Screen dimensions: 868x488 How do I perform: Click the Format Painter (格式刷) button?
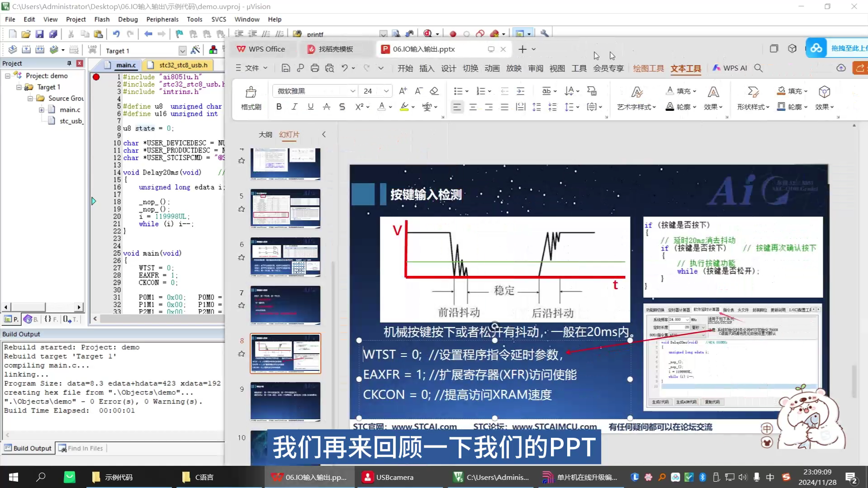pyautogui.click(x=251, y=98)
